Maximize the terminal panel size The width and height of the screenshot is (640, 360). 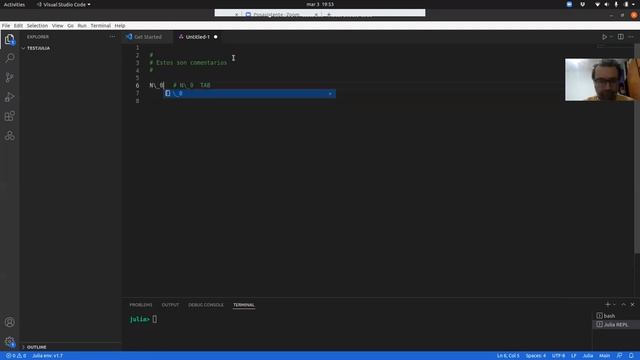tap(623, 304)
